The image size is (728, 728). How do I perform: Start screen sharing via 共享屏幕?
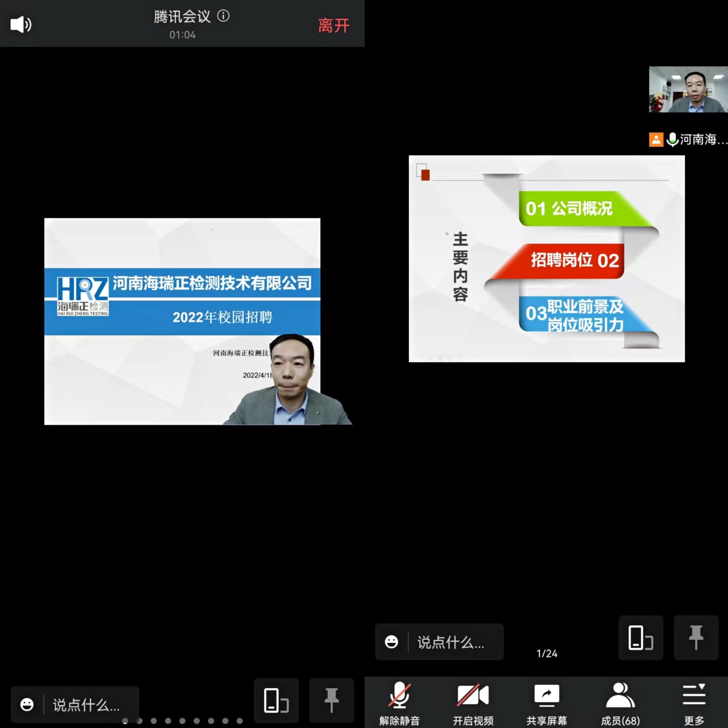pos(547,703)
